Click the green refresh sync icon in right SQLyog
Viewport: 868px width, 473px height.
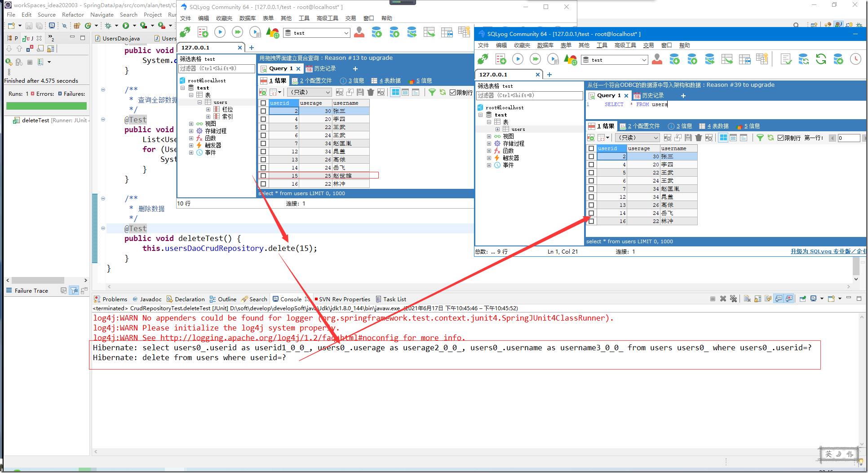click(x=821, y=59)
